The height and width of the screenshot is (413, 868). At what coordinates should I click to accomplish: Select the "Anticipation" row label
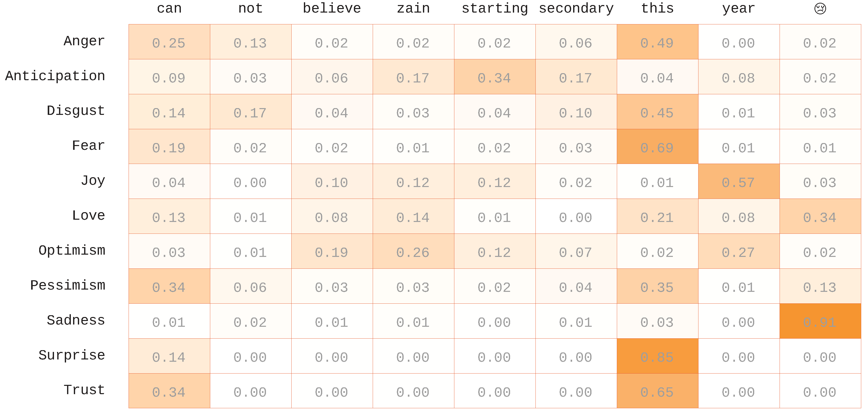pyautogui.click(x=55, y=76)
